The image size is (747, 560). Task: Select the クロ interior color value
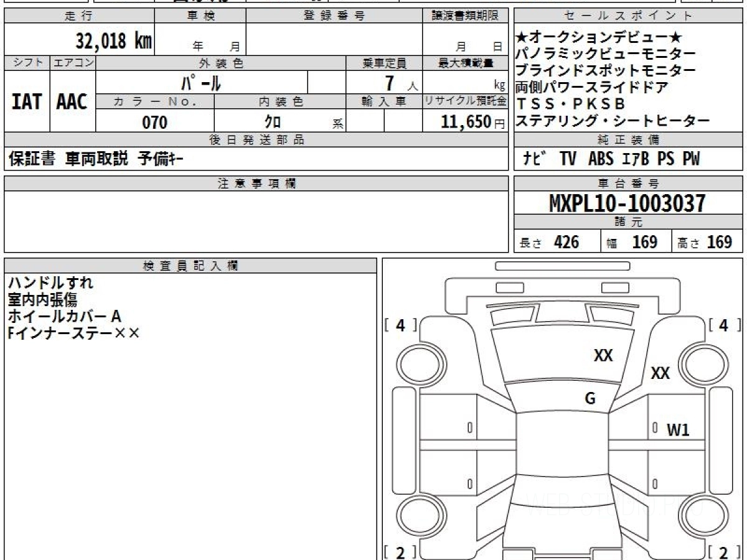click(x=273, y=122)
